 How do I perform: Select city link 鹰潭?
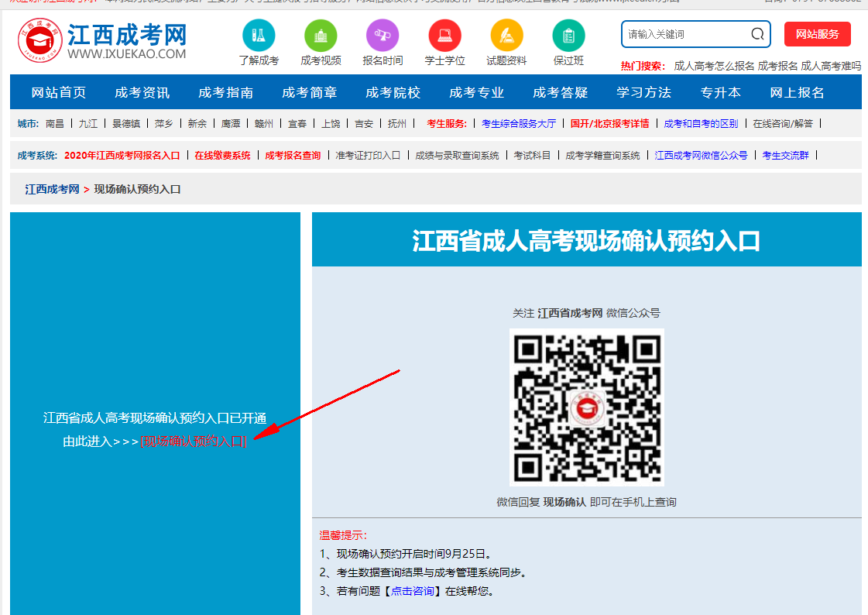pyautogui.click(x=231, y=123)
